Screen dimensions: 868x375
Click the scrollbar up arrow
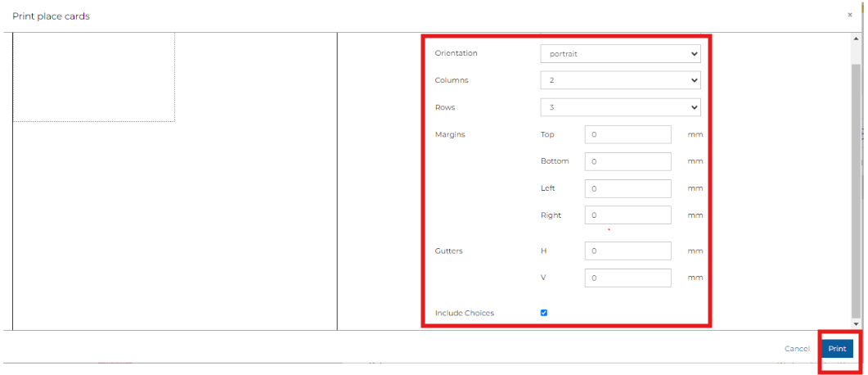[x=856, y=38]
